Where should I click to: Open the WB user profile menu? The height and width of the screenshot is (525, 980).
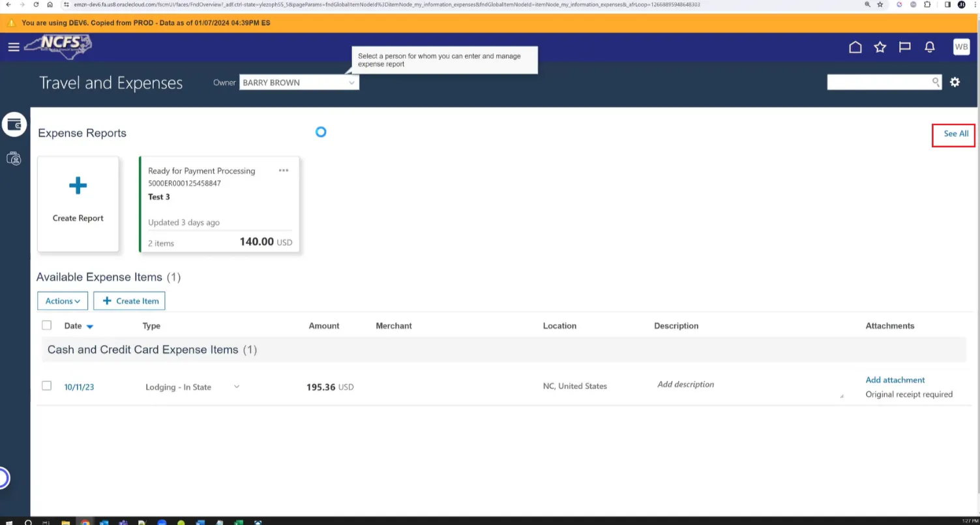tap(961, 47)
